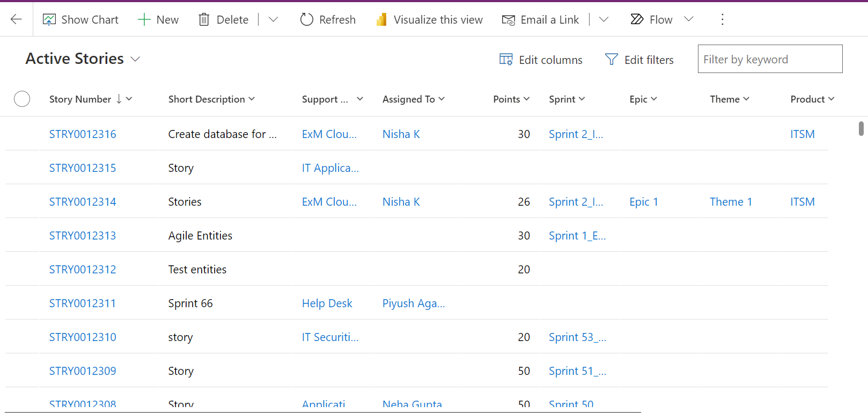Expand the Active Stories view selector
The height and width of the screenshot is (413, 868).
[136, 59]
